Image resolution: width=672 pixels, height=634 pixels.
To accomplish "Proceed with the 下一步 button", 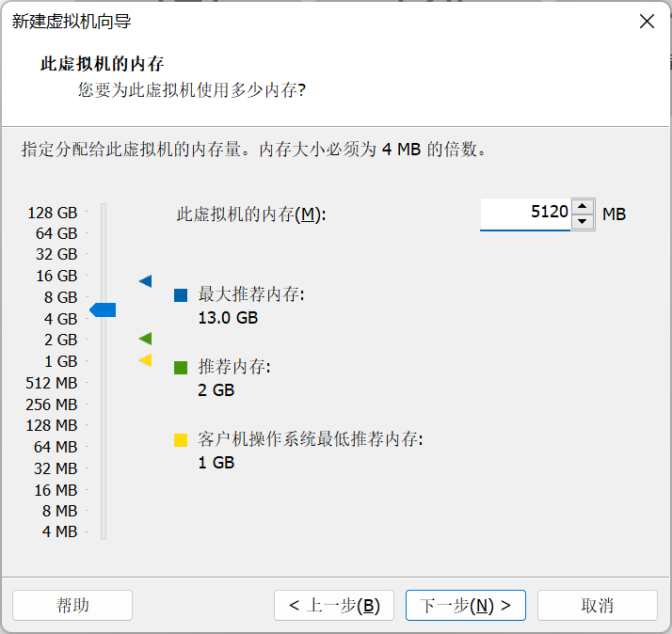I will [465, 605].
